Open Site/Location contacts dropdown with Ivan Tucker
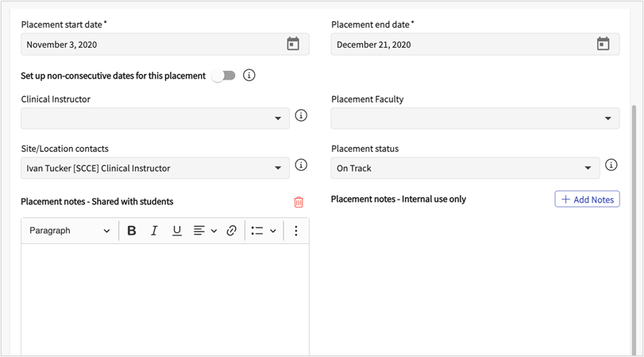The width and height of the screenshot is (644, 357). (155, 168)
